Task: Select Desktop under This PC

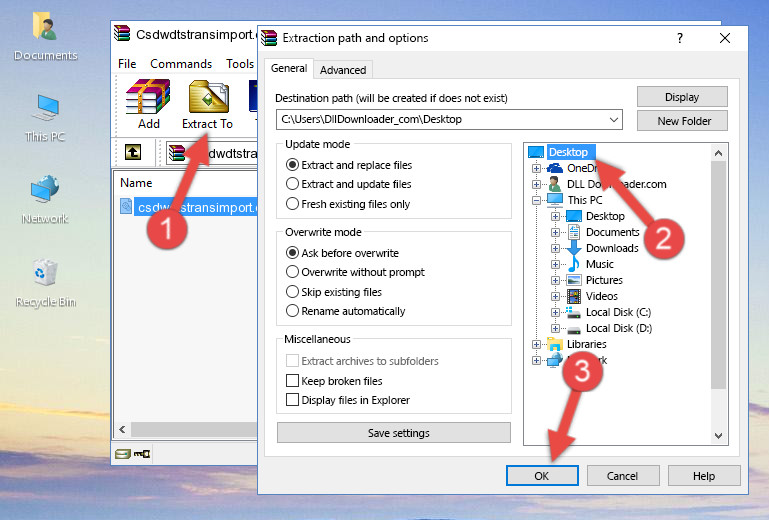Action: [x=605, y=216]
